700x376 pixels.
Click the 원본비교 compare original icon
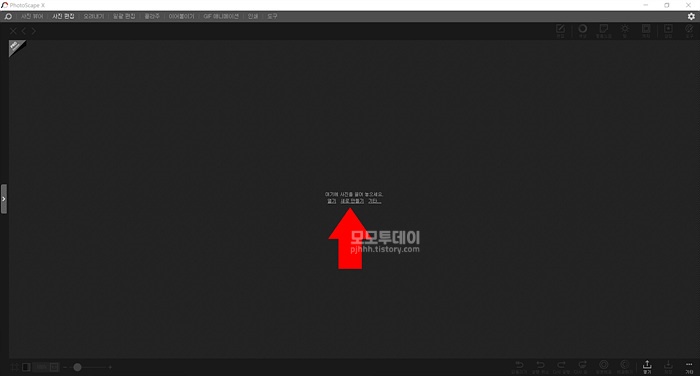click(604, 367)
